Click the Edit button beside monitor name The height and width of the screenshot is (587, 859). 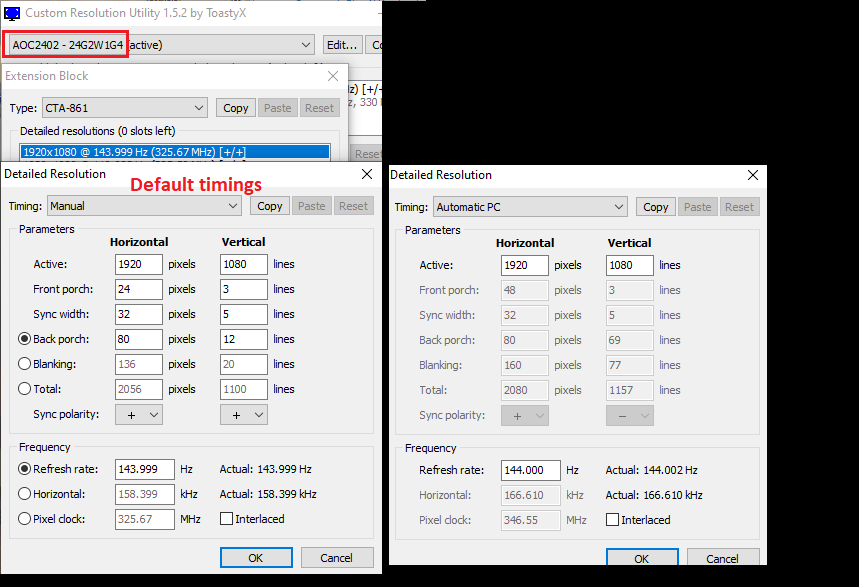(342, 45)
